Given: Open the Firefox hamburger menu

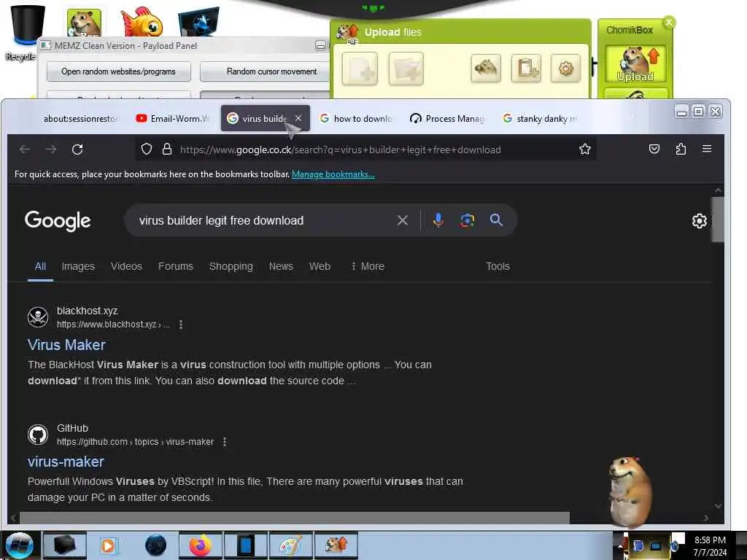Looking at the screenshot, I should tap(707, 149).
